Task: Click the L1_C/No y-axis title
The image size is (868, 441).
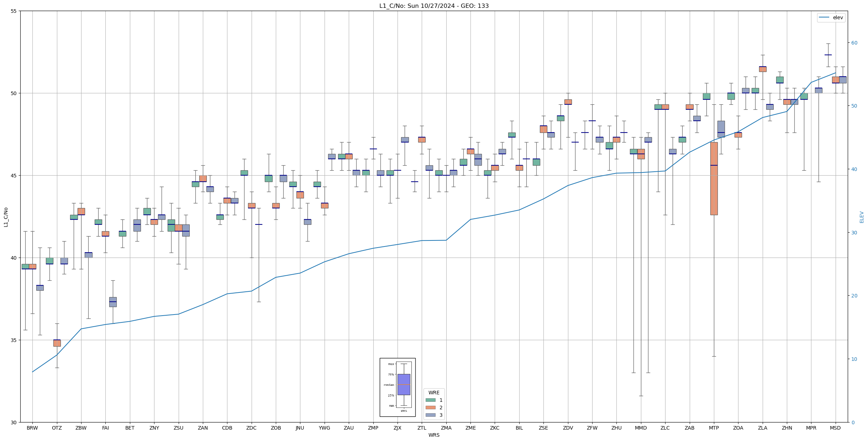Action: click(6, 217)
